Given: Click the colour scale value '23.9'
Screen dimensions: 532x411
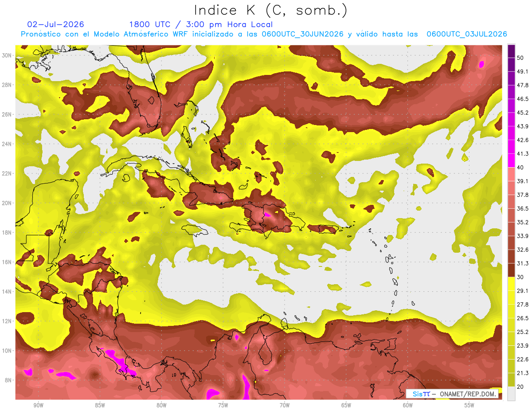Looking at the screenshot, I should 523,345.
